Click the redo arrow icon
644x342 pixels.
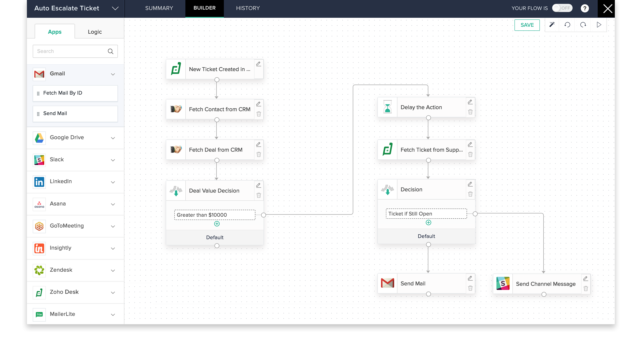point(583,25)
